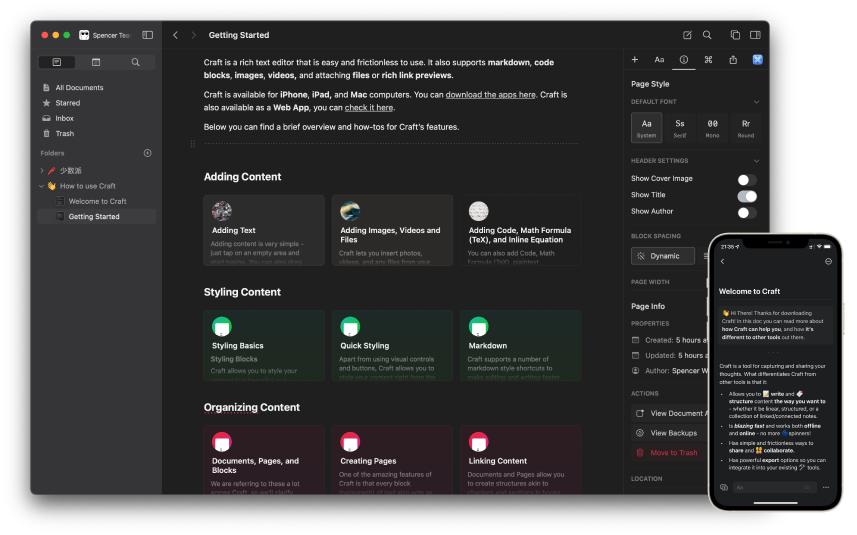Viewport: 857px width, 535px height.
Task: Choose the Serif default font
Action: point(680,128)
